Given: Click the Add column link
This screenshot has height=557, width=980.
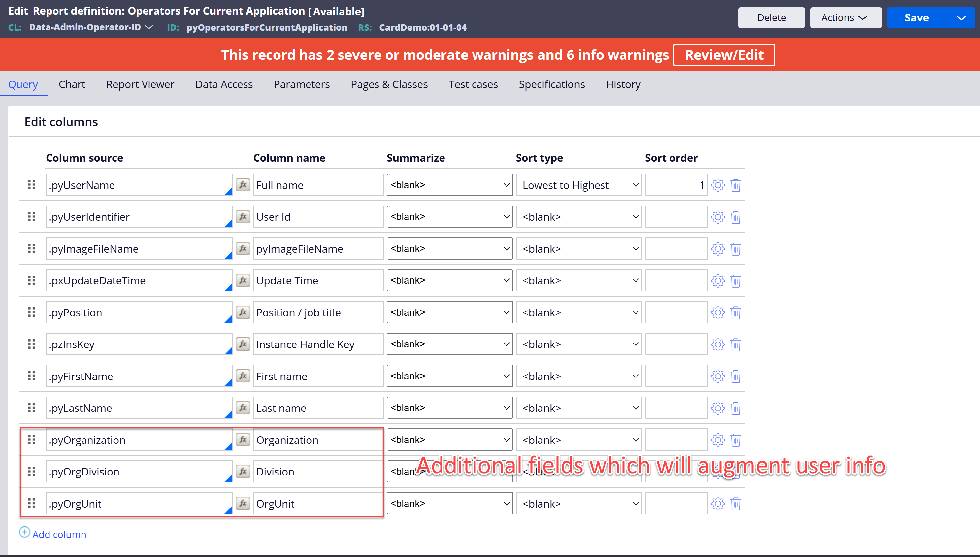Looking at the screenshot, I should pyautogui.click(x=59, y=534).
